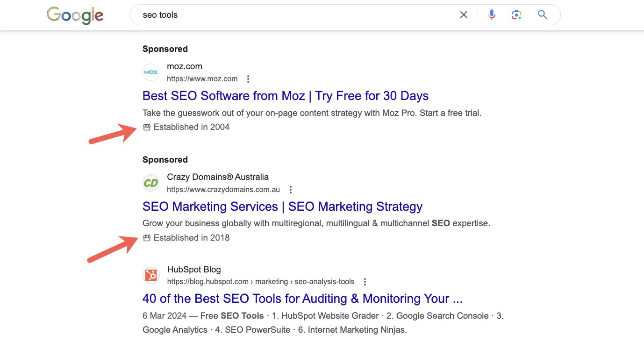Viewport: 644px width, 357px height.
Task: Open Google Lens image search
Action: tap(516, 15)
